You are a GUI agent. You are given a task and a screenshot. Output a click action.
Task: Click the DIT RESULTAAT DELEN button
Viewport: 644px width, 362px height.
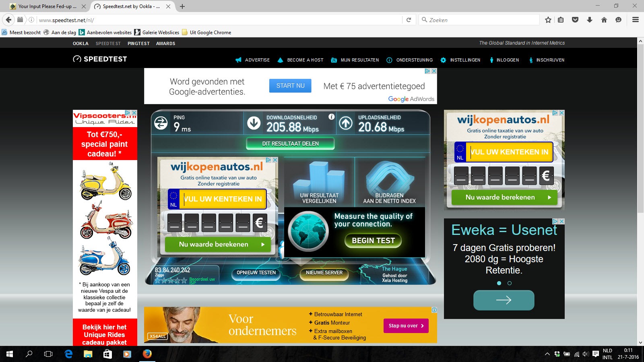(x=290, y=144)
